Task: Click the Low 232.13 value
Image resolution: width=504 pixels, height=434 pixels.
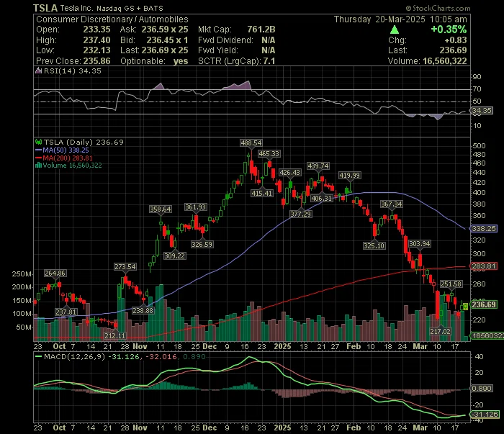Action: click(x=96, y=50)
